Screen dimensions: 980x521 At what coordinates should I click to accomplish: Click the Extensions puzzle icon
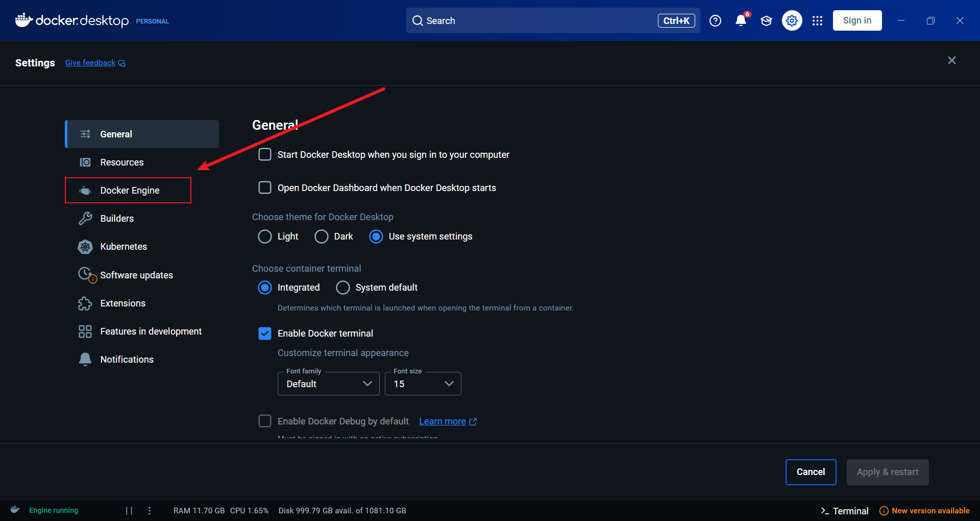(x=85, y=303)
